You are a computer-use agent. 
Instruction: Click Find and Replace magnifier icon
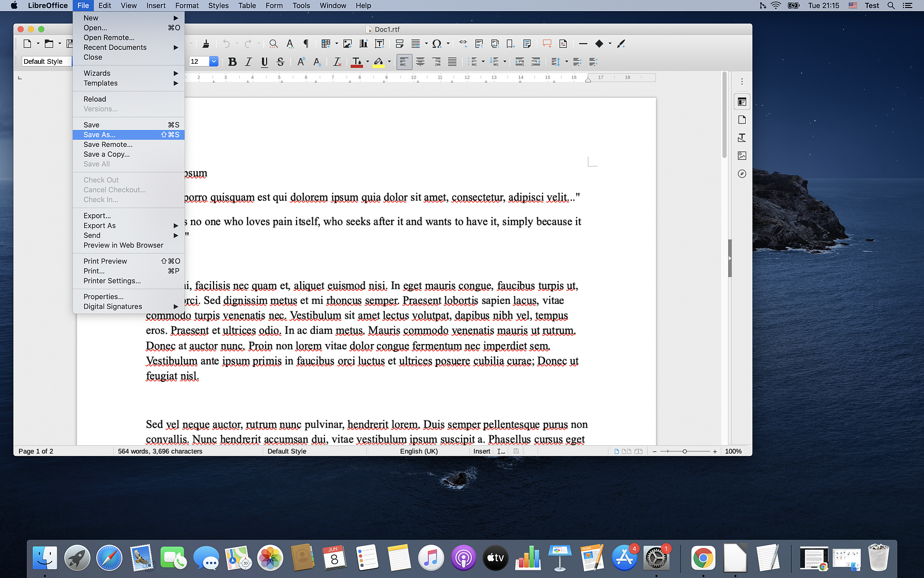tap(274, 44)
